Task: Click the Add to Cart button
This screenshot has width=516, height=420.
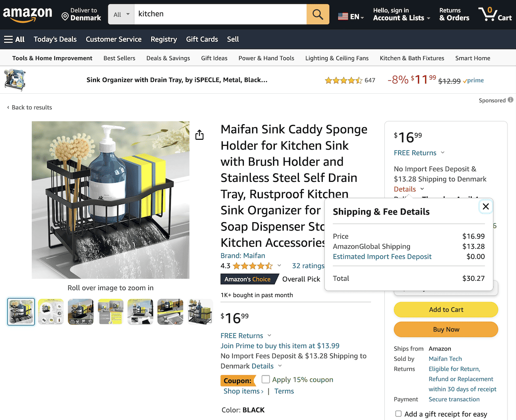Action: (x=445, y=310)
